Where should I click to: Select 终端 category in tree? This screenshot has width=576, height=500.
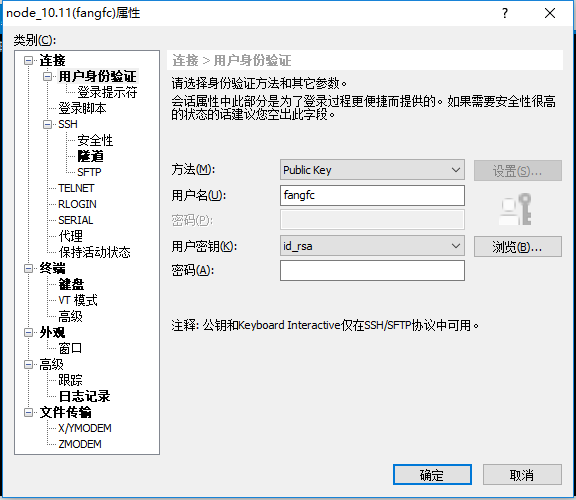click(52, 268)
